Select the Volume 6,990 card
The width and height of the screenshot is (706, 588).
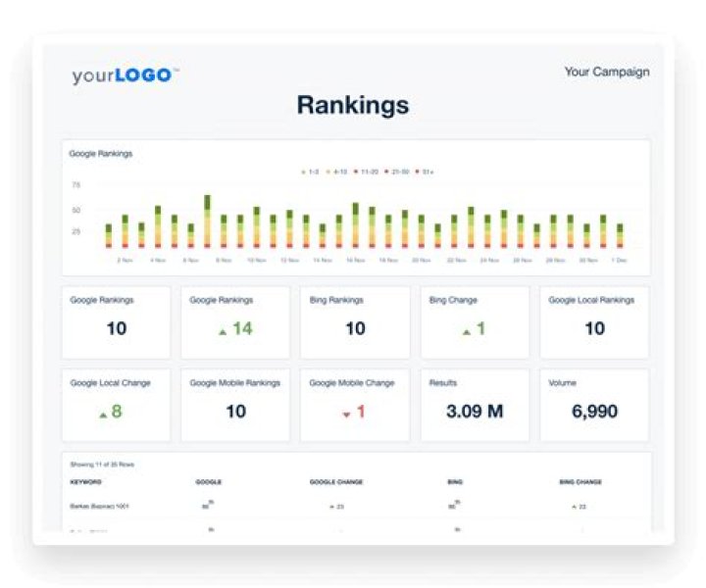click(x=594, y=405)
